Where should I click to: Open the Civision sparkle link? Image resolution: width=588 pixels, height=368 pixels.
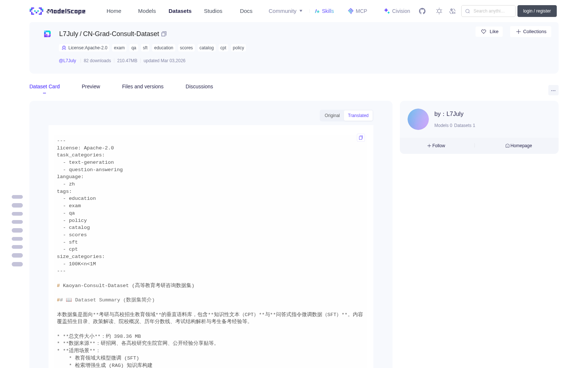click(x=397, y=11)
